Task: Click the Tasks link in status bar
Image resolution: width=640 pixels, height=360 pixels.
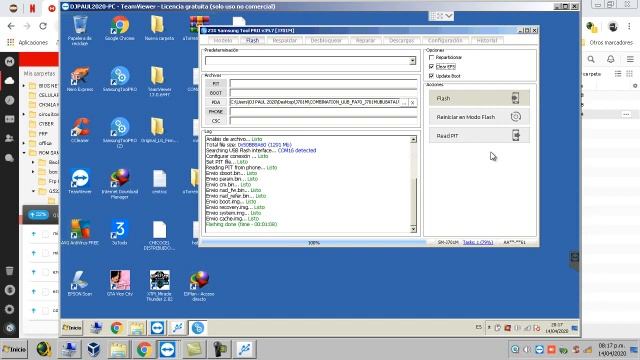Action: pos(478,242)
